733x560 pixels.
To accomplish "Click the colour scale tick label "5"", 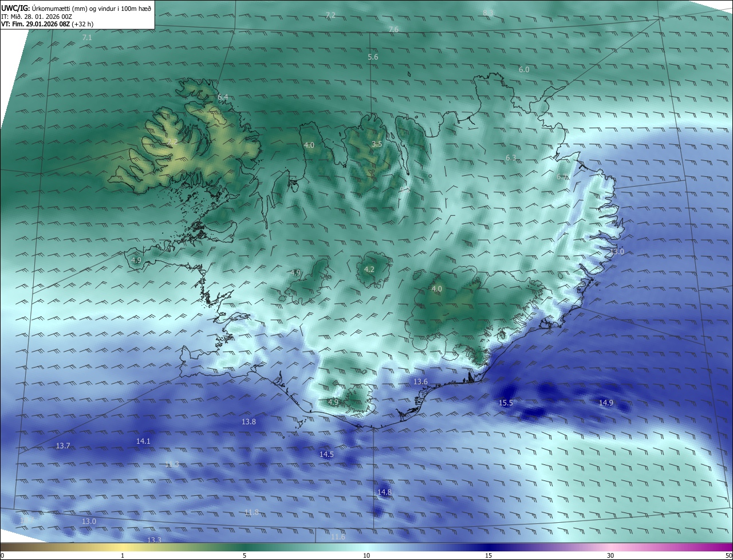I will click(245, 555).
